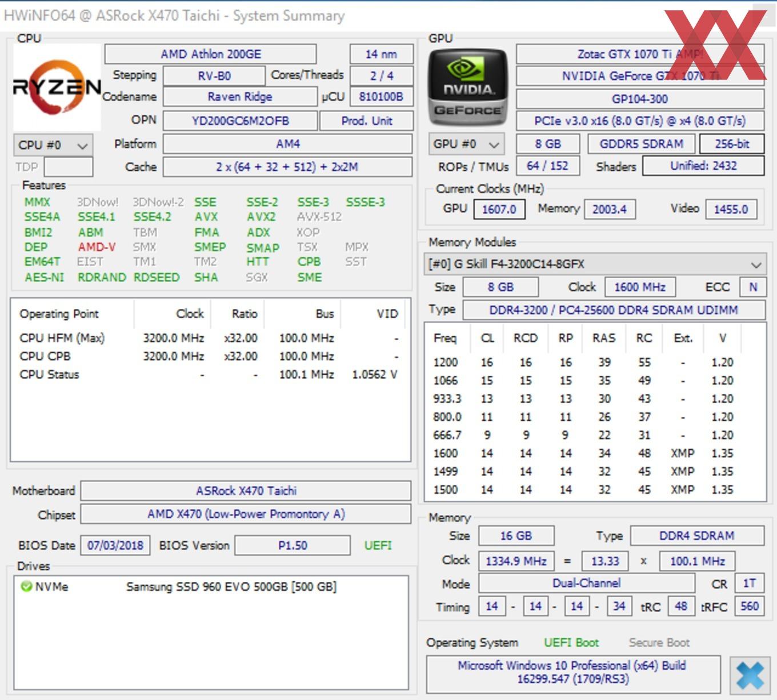This screenshot has height=700, width=777.
Task: Click the NVIDIA GeForce GPU logo
Action: (x=468, y=87)
